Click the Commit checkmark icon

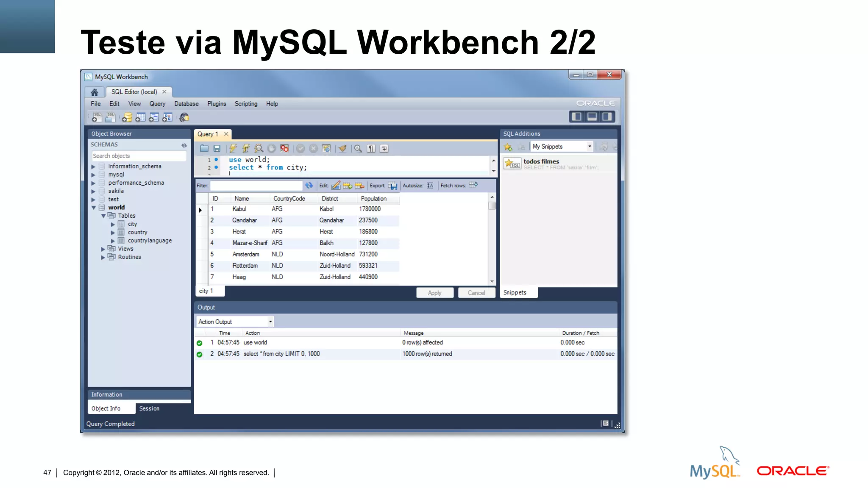point(300,148)
